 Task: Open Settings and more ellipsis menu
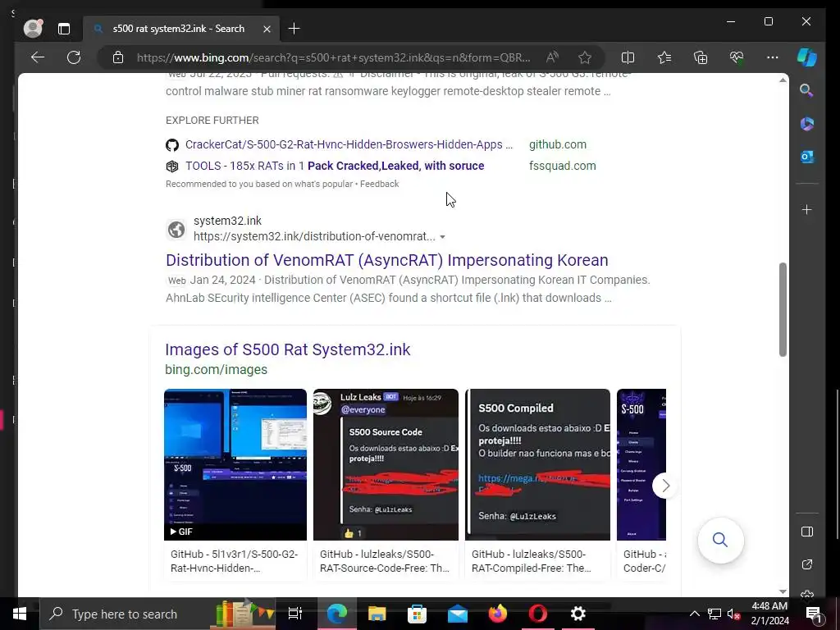(773, 57)
